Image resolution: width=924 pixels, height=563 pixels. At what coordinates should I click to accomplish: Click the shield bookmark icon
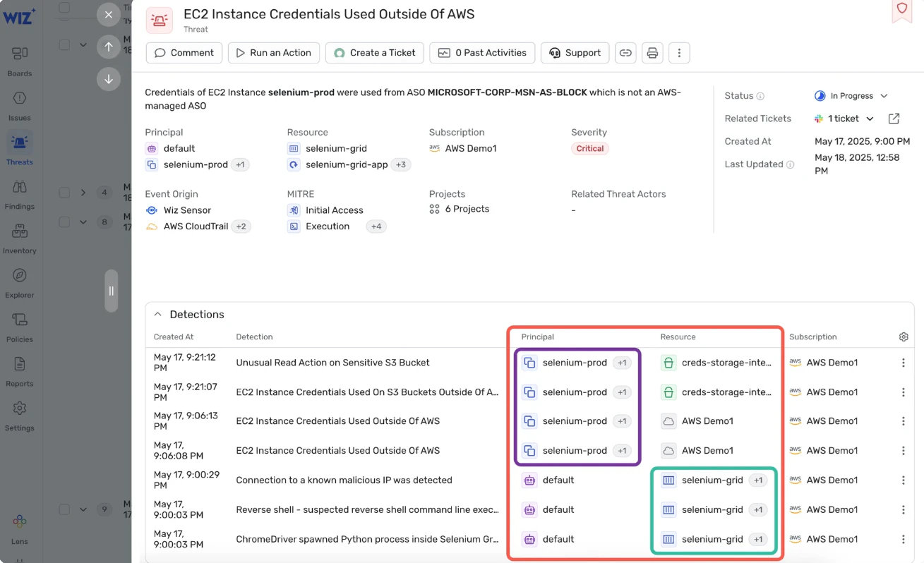(901, 10)
